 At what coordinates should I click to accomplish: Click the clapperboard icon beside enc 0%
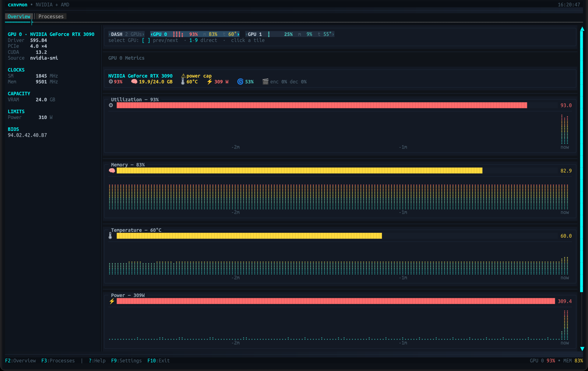coord(265,81)
